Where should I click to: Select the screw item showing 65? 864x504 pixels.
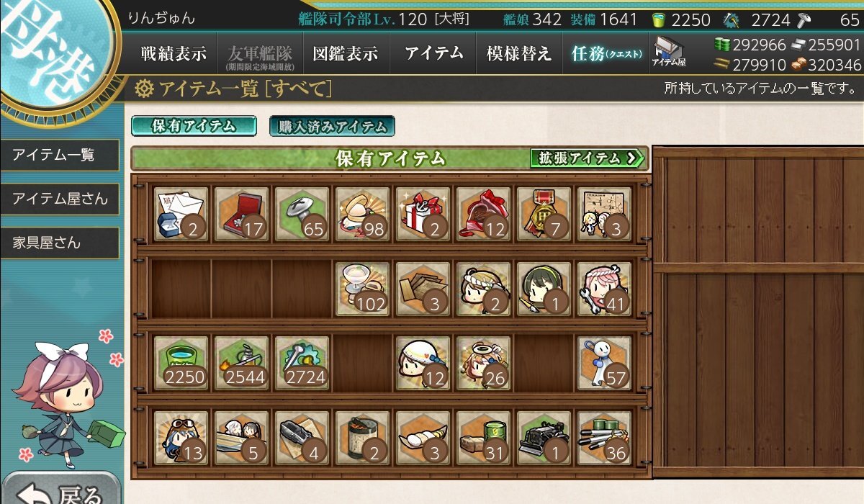pos(302,215)
